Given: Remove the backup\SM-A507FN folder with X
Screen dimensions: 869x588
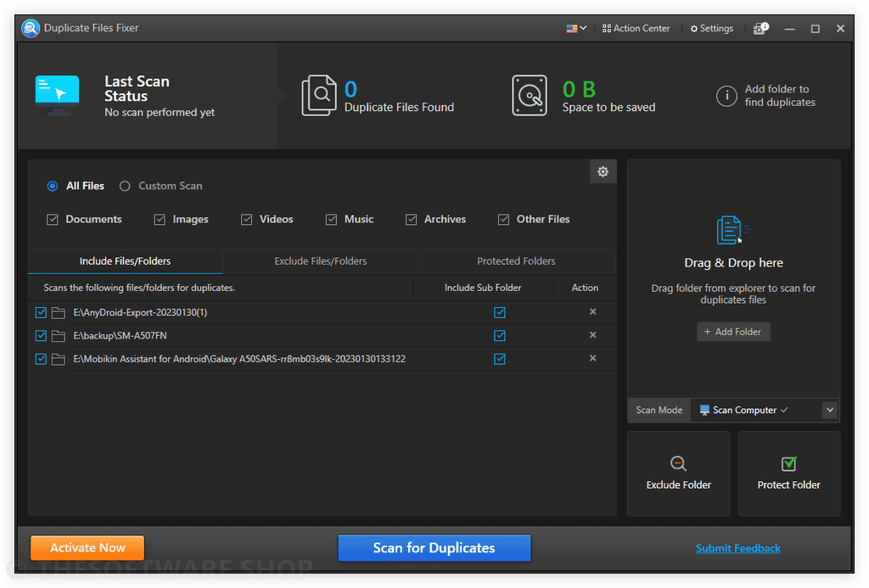Looking at the screenshot, I should pos(593,335).
